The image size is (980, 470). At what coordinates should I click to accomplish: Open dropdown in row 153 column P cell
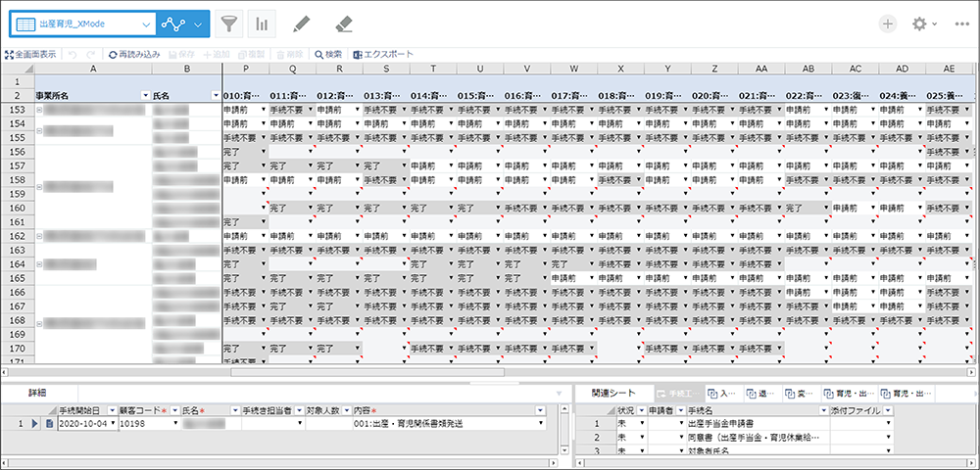click(x=264, y=110)
